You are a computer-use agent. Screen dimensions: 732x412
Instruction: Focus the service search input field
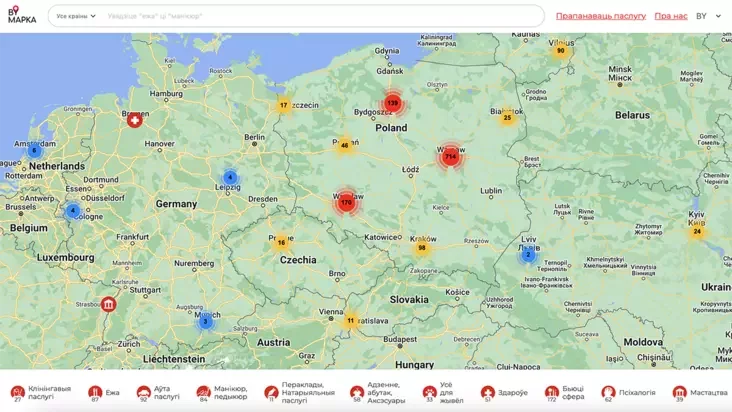point(322,16)
